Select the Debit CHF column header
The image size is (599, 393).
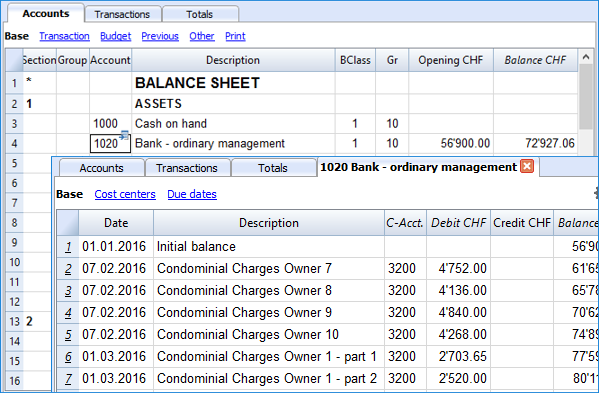[458, 223]
